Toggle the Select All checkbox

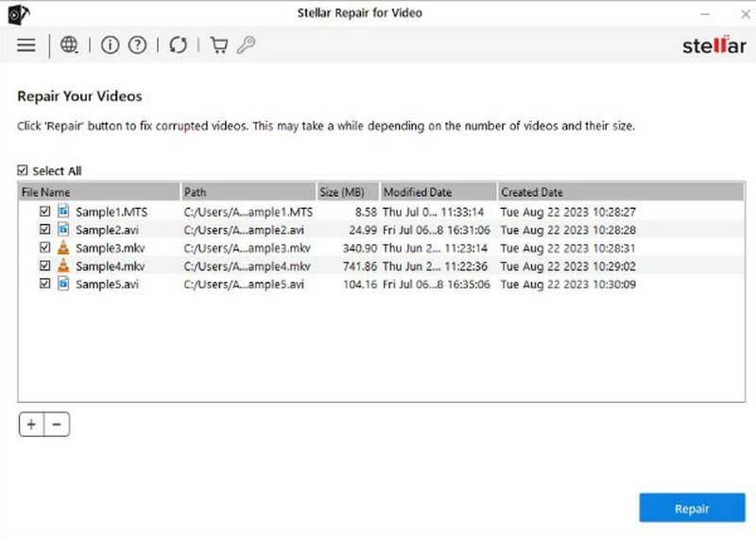23,171
